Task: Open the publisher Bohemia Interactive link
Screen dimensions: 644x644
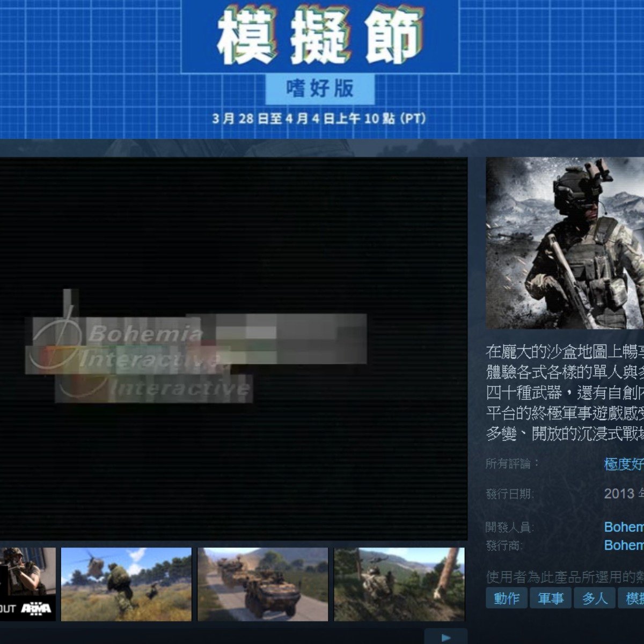Action: point(624,545)
